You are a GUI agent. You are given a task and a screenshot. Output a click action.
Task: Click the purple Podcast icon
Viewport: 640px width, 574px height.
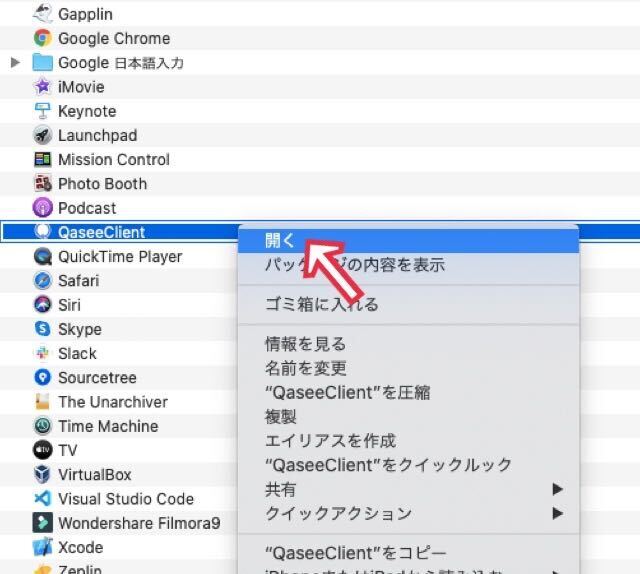point(42,208)
